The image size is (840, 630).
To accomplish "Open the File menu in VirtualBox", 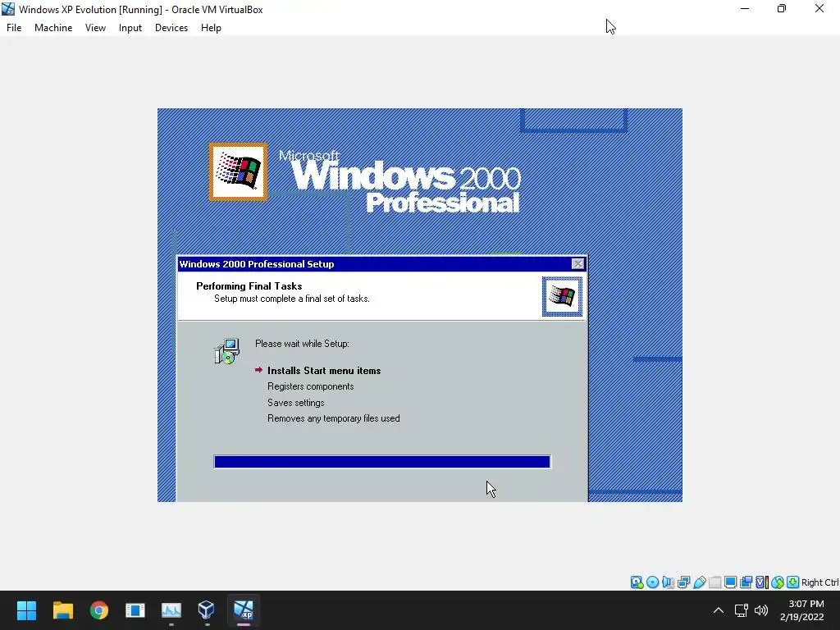I will (x=14, y=28).
